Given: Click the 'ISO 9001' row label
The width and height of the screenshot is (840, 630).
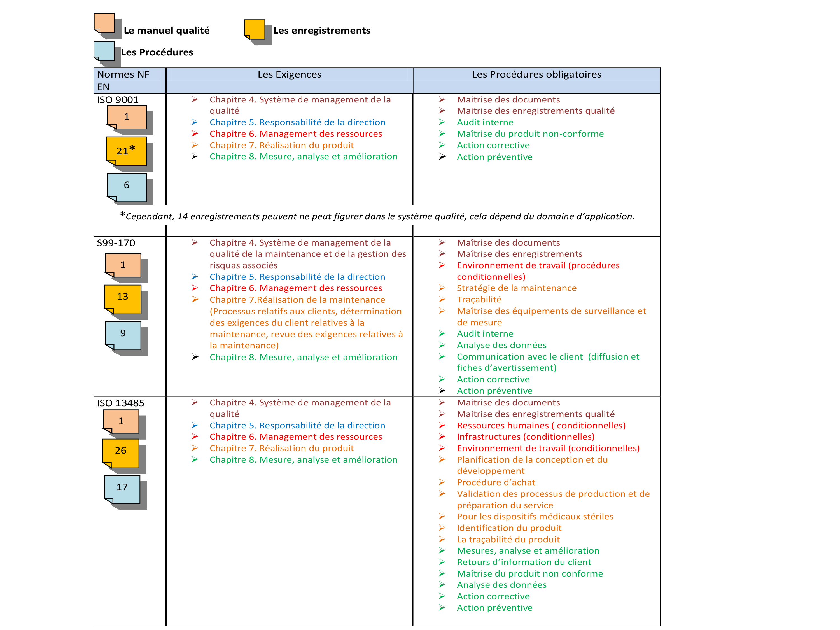Looking at the screenshot, I should [x=118, y=100].
